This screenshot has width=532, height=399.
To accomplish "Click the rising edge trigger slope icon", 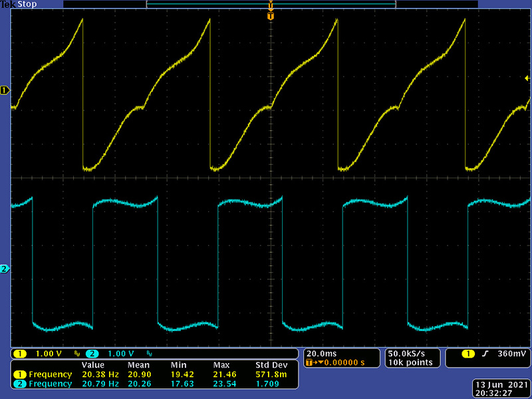I will coord(485,353).
